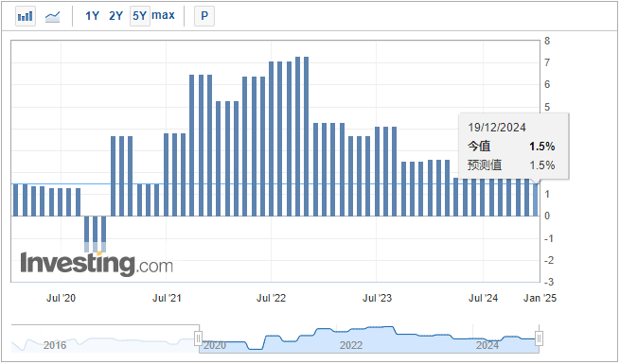The image size is (620, 364).
Task: Click the Jul '23 axis label
Action: coord(377,298)
